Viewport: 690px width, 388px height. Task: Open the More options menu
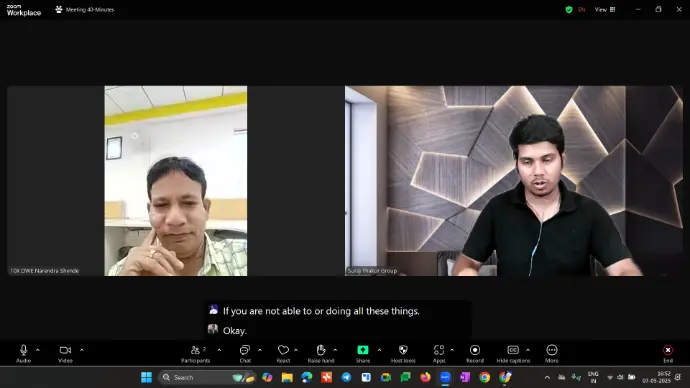[x=552, y=353]
